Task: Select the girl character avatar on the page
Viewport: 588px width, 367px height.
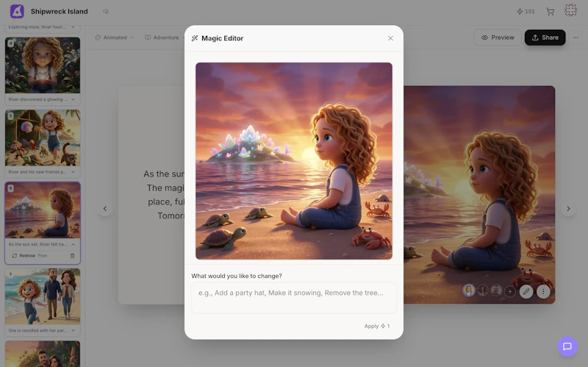Action: click(468, 291)
